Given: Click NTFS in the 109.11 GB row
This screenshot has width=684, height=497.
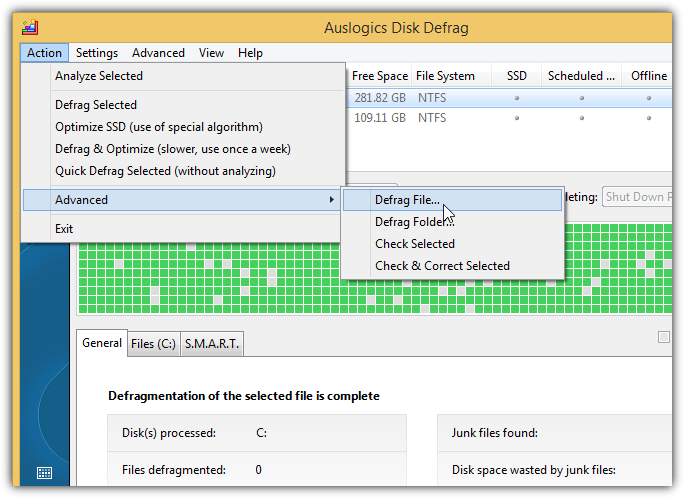Looking at the screenshot, I should (x=432, y=118).
